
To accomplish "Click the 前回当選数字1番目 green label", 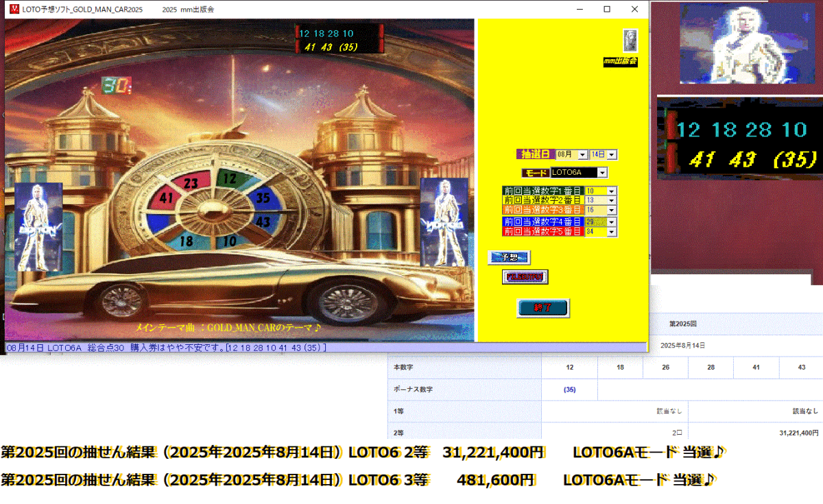I will [x=543, y=191].
